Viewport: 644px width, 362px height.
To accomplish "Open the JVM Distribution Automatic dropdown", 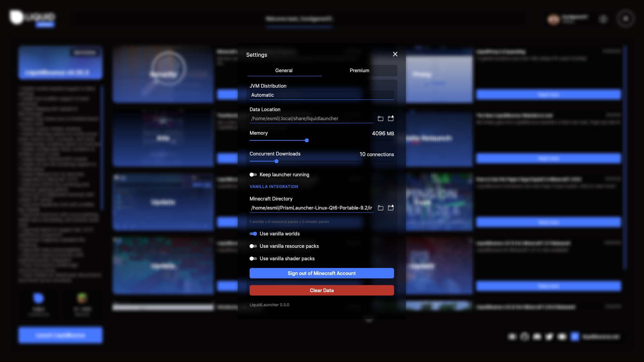I will (322, 95).
